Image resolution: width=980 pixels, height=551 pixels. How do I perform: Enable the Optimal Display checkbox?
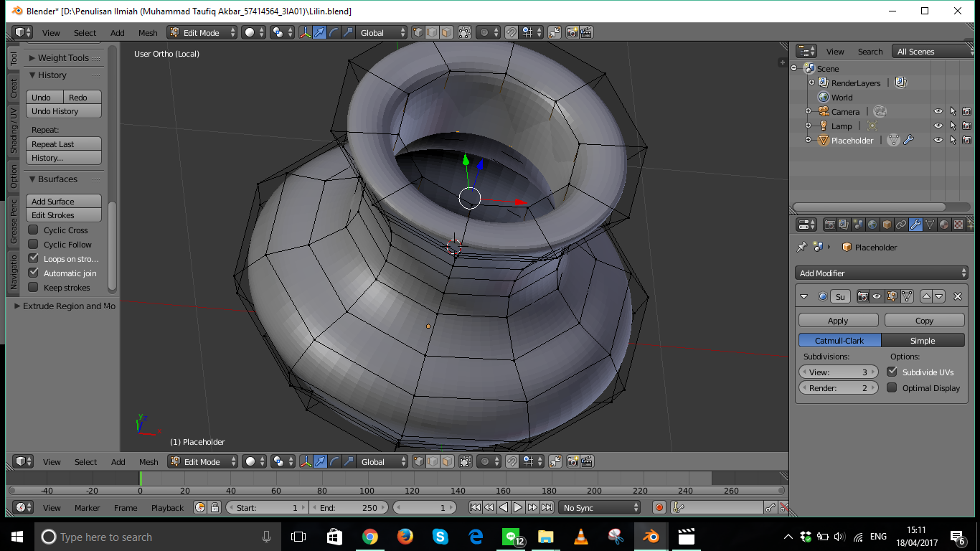(x=892, y=387)
